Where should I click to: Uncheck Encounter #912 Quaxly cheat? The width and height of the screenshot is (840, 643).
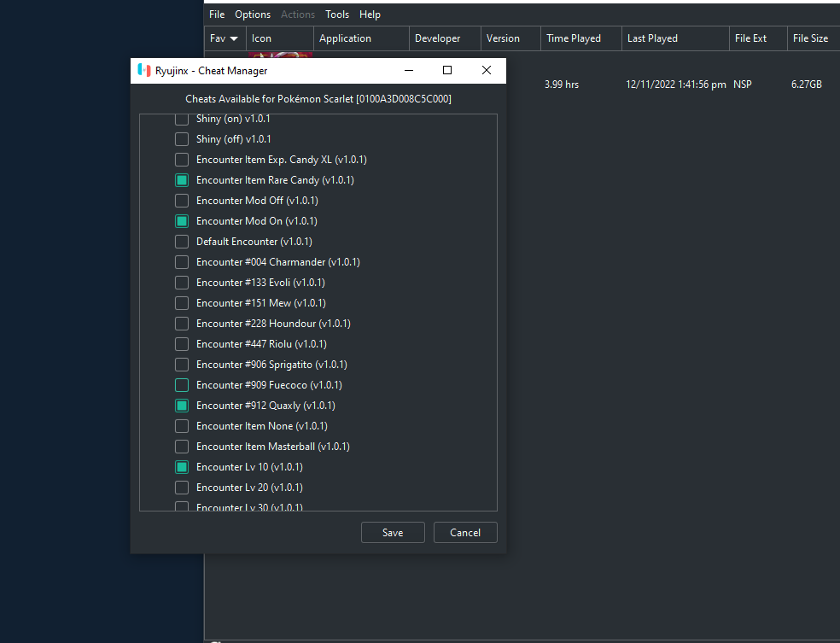pyautogui.click(x=182, y=406)
